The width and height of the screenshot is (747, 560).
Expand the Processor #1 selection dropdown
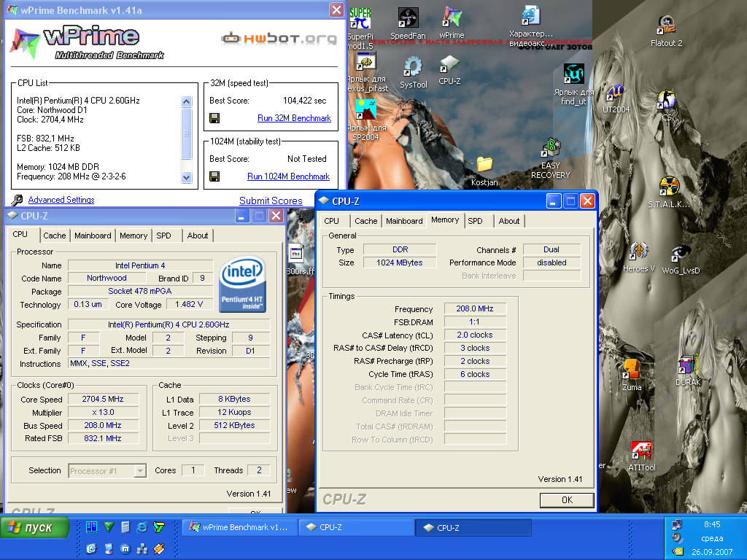139,471
